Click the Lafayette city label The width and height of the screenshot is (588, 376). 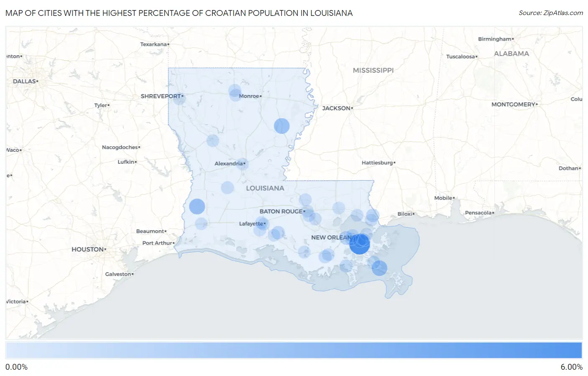251,224
